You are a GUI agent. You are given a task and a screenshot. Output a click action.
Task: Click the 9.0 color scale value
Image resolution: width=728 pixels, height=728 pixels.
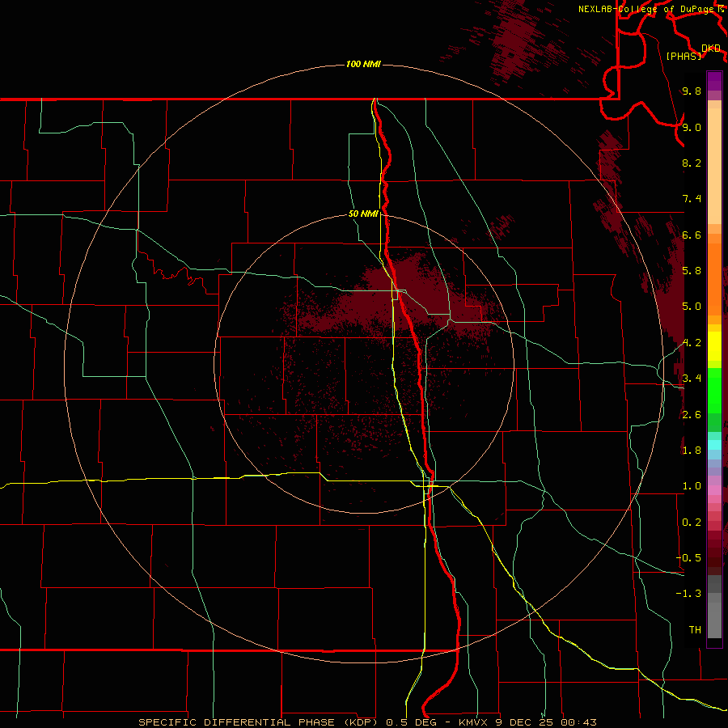[692, 127]
